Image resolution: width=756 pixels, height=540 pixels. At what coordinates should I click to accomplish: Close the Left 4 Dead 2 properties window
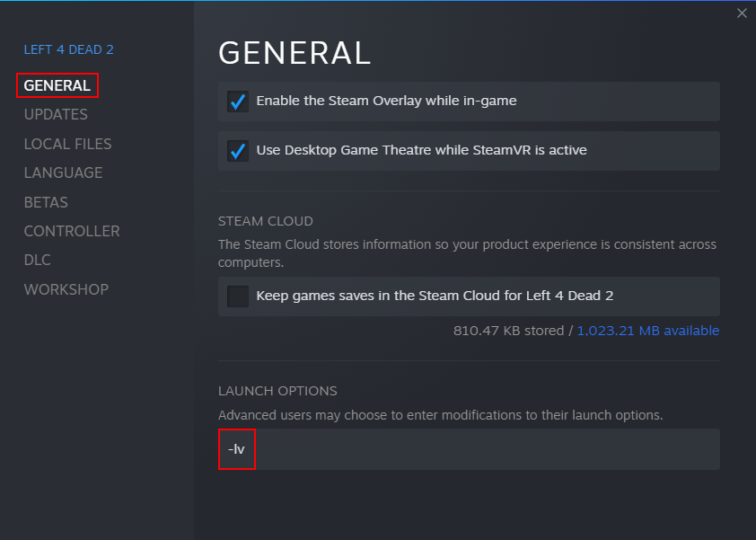pyautogui.click(x=742, y=13)
